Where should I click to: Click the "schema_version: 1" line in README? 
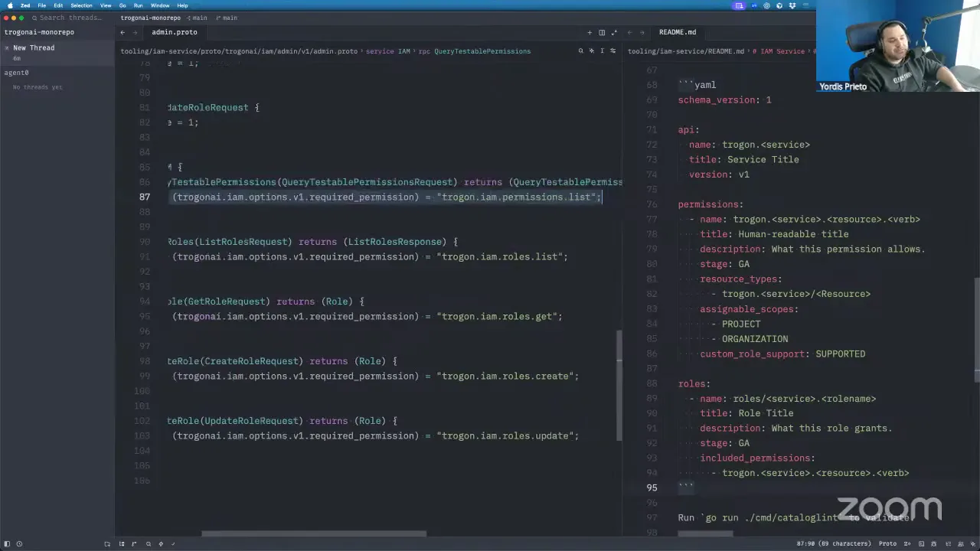point(724,99)
